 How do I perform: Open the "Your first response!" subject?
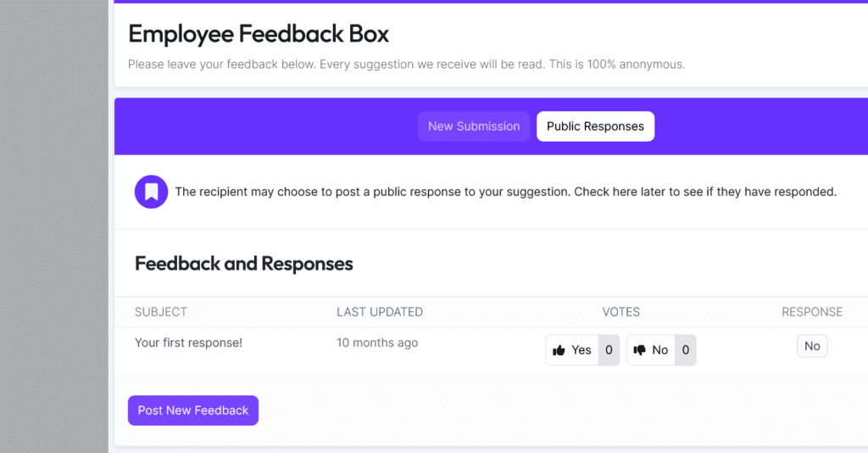click(188, 343)
